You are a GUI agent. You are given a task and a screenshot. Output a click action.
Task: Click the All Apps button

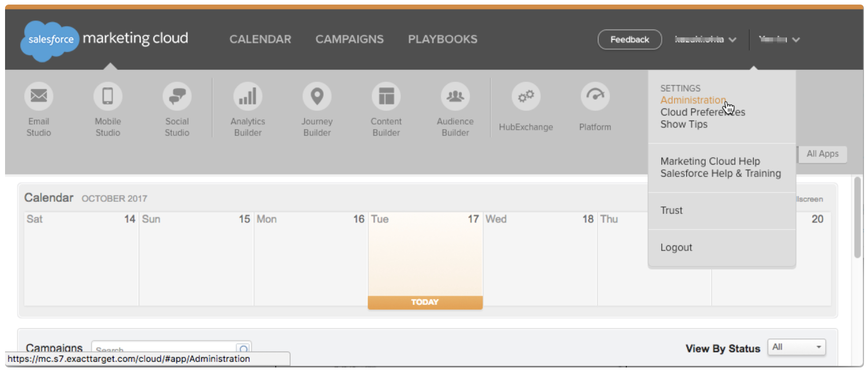click(822, 154)
